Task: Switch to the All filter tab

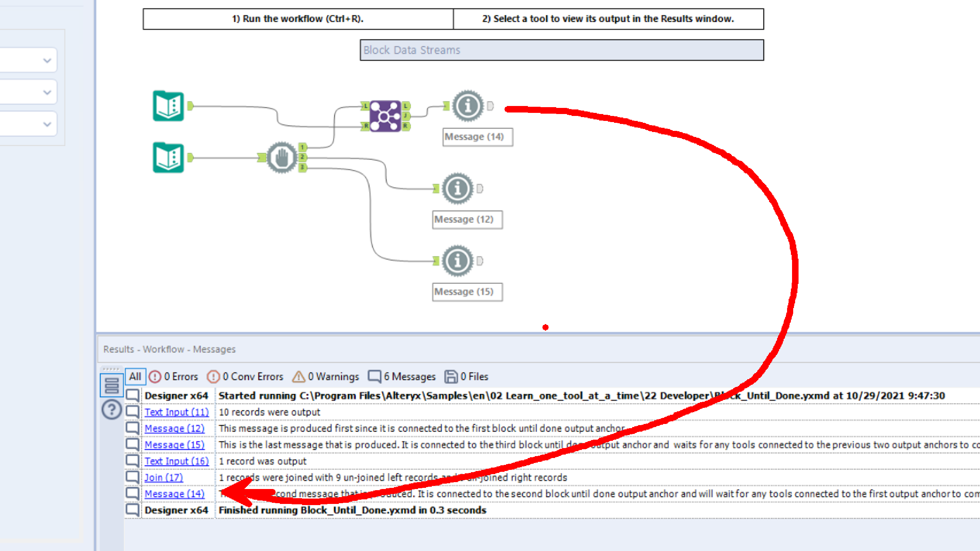Action: click(135, 377)
